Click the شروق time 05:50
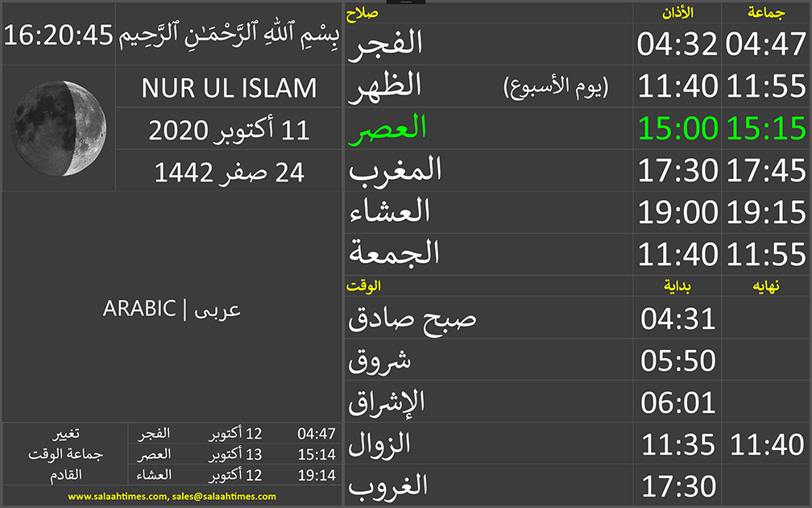The height and width of the screenshot is (508, 812). point(678,360)
